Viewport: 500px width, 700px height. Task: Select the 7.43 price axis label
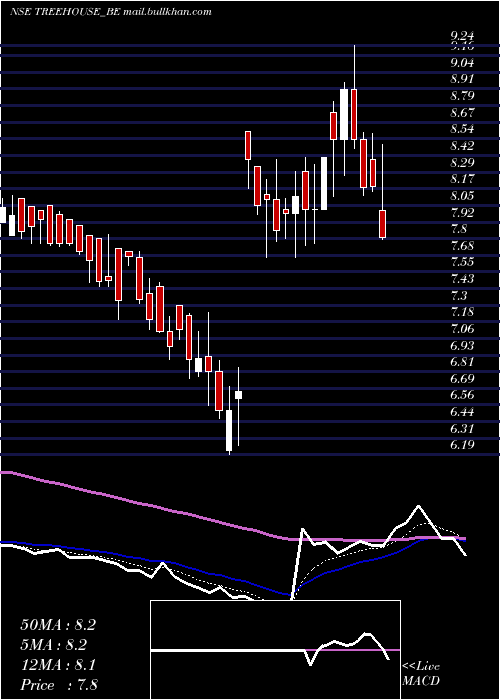click(462, 279)
